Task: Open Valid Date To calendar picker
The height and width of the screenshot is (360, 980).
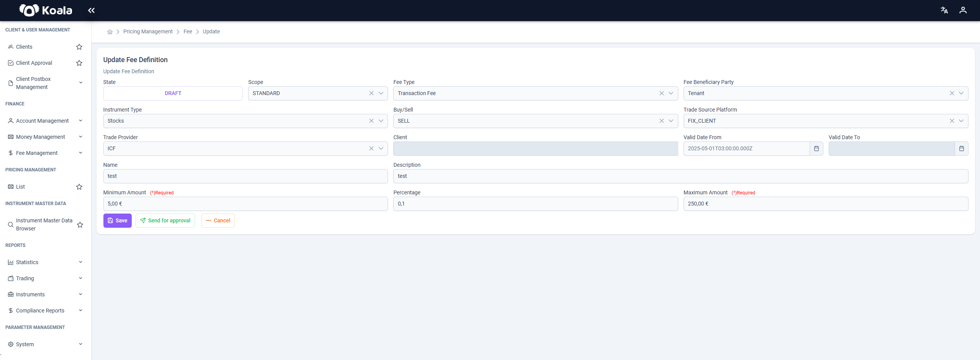Action: coord(961,148)
